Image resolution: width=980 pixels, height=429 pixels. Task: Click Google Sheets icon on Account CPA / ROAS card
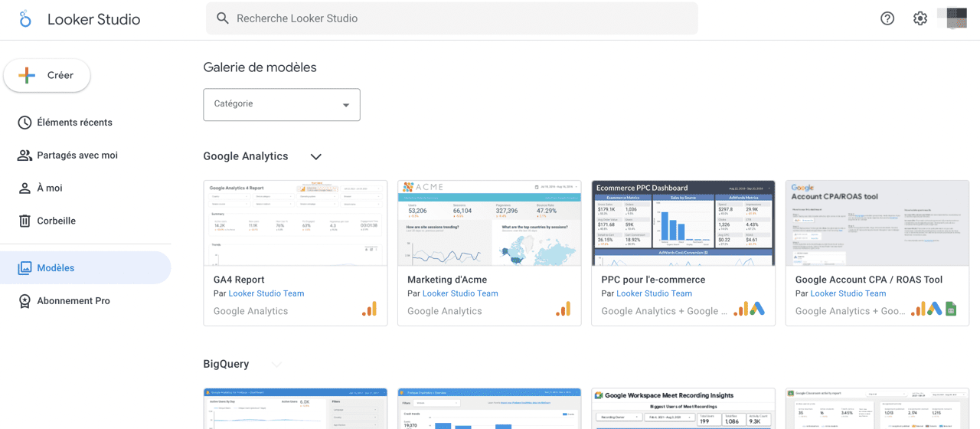pos(951,309)
